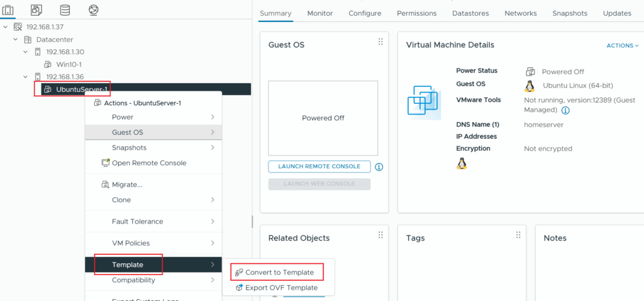The width and height of the screenshot is (644, 301).
Task: Expand the Power submenu arrow
Action: tap(213, 117)
